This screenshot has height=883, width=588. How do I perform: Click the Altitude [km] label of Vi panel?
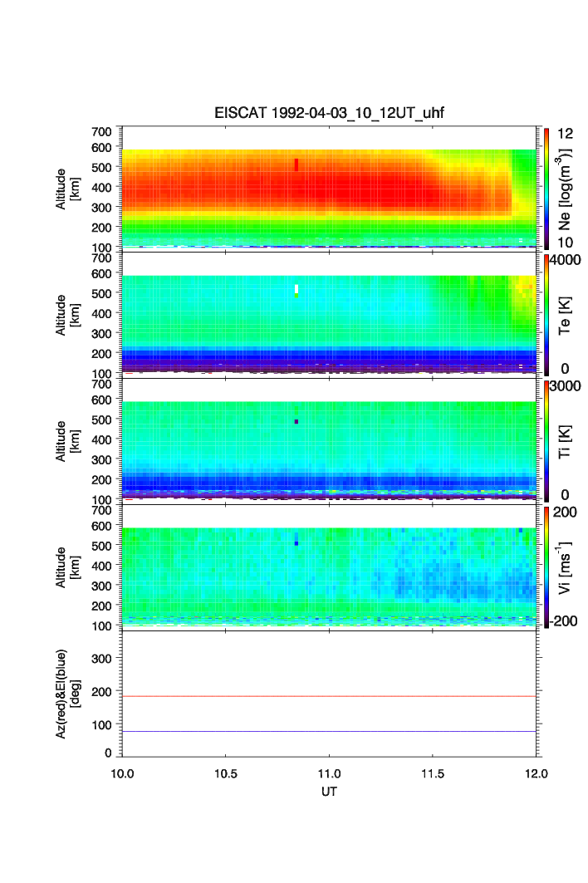pos(68,567)
